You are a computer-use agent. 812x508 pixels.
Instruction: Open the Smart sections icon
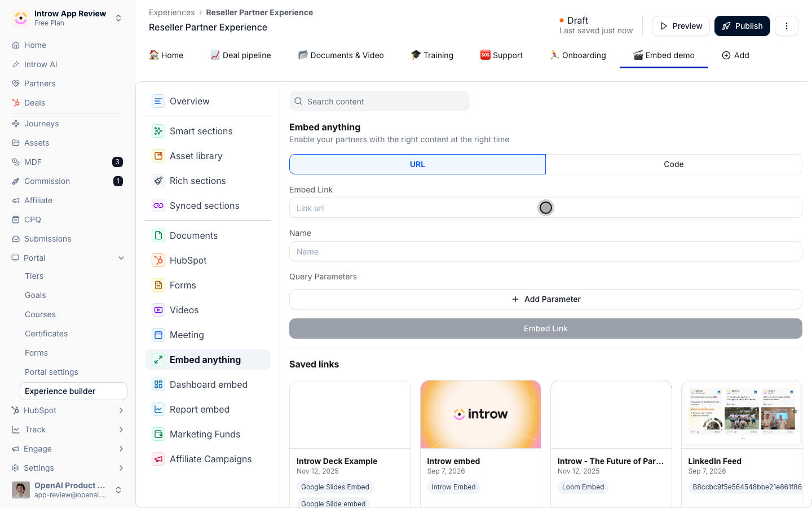pyautogui.click(x=158, y=131)
